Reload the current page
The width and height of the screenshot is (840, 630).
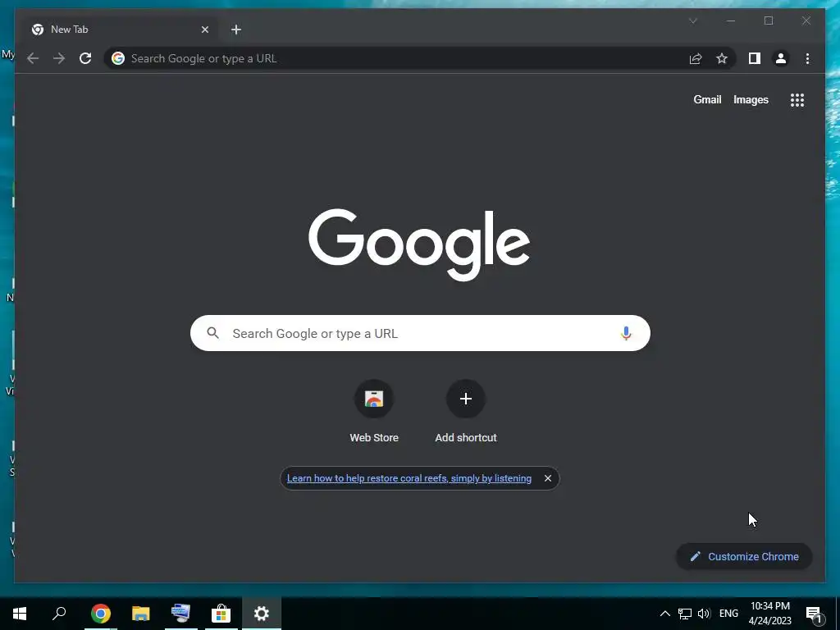[x=85, y=58]
